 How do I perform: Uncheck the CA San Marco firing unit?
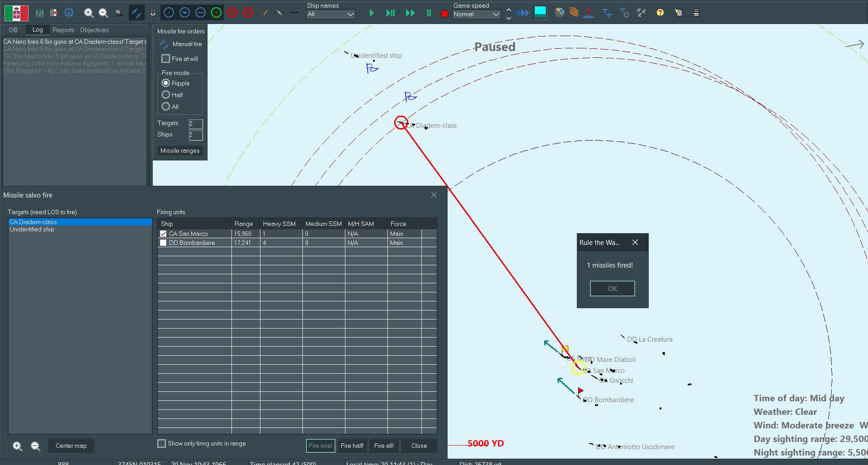tap(163, 234)
